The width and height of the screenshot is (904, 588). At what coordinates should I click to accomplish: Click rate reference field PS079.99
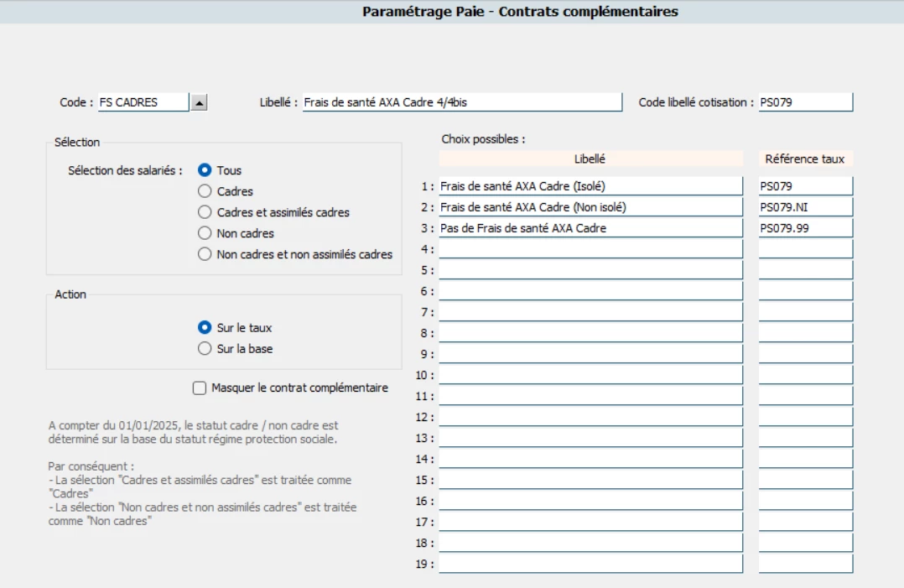click(x=805, y=228)
